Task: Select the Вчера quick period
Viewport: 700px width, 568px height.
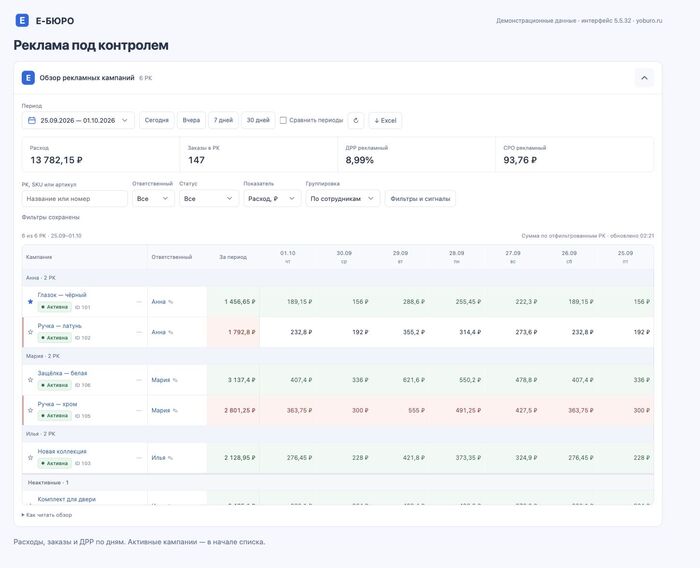Action: click(191, 120)
